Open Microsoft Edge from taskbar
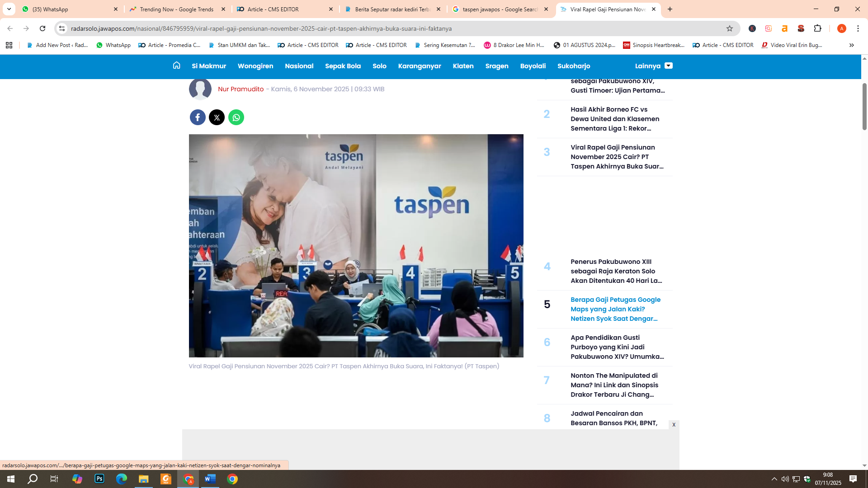Viewport: 868px width, 488px height. pos(122,479)
